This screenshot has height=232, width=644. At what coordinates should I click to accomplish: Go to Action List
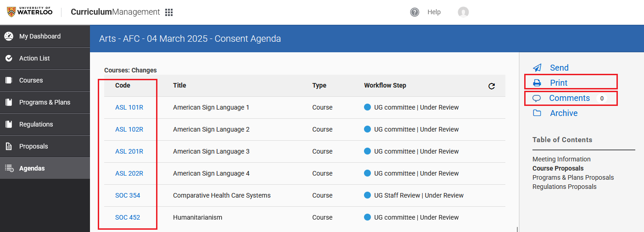click(34, 58)
